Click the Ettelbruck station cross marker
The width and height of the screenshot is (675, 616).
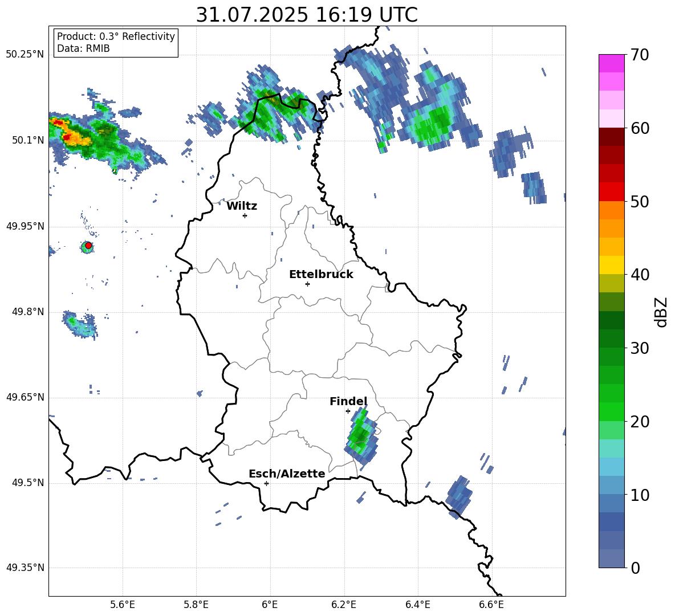pyautogui.click(x=307, y=284)
